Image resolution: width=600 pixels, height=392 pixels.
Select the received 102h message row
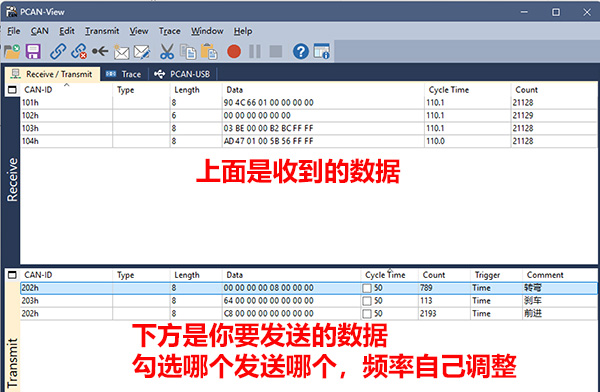pyautogui.click(x=308, y=116)
